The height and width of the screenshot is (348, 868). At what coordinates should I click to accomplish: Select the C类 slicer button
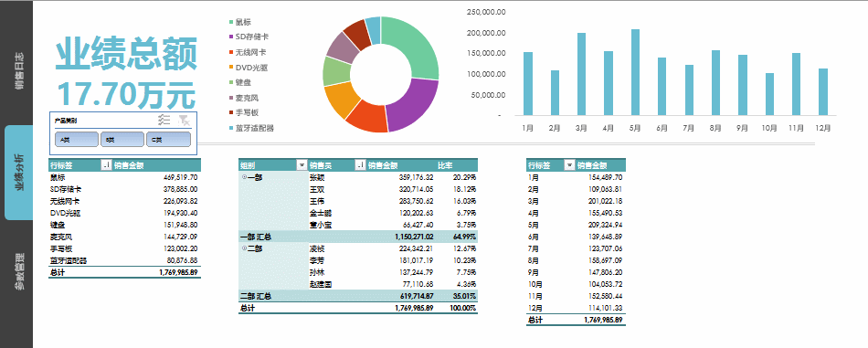[168, 140]
